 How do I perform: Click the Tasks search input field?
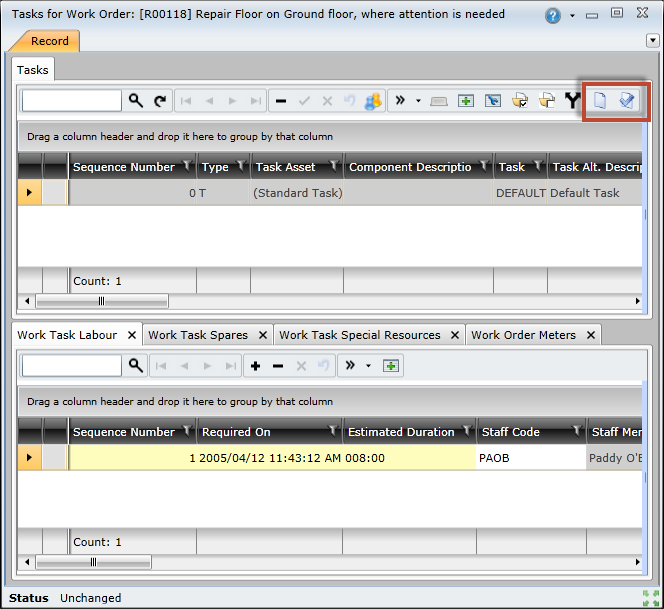pyautogui.click(x=71, y=101)
